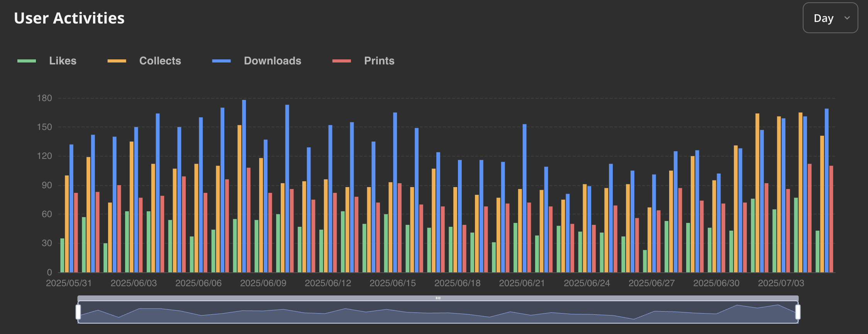Screen dimensions: 868x334
Task: Click the blue Downloads legend swatch
Action: (221, 61)
